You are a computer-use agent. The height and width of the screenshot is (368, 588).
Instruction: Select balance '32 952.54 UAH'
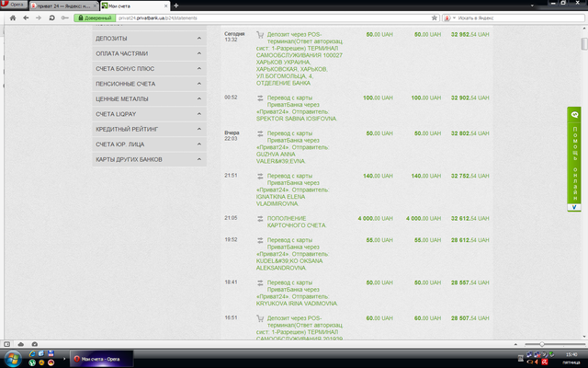[x=469, y=34]
